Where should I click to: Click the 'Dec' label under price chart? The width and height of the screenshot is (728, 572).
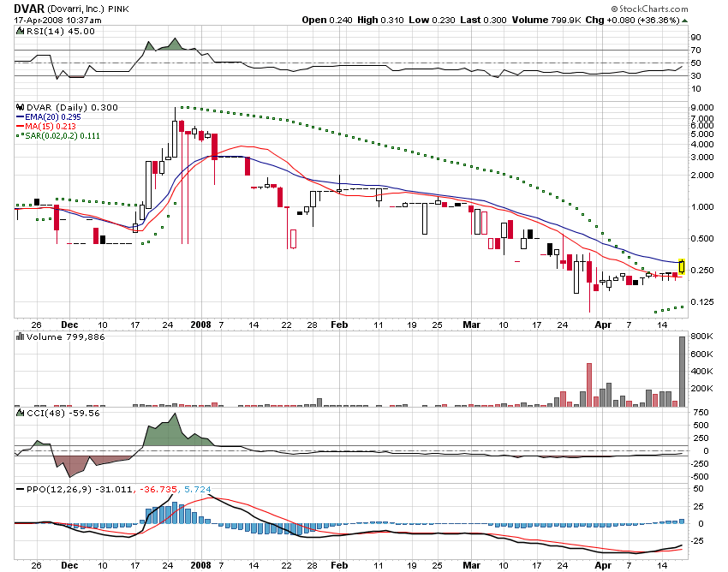point(69,325)
